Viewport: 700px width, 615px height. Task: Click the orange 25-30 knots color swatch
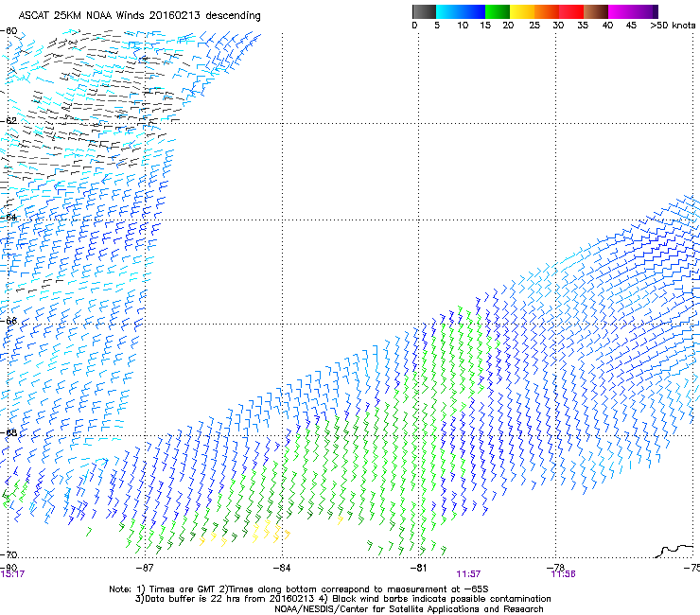[547, 11]
